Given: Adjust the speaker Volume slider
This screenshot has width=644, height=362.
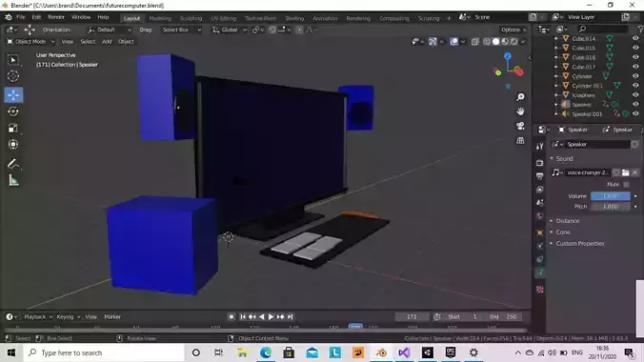Looking at the screenshot, I should click(611, 196).
